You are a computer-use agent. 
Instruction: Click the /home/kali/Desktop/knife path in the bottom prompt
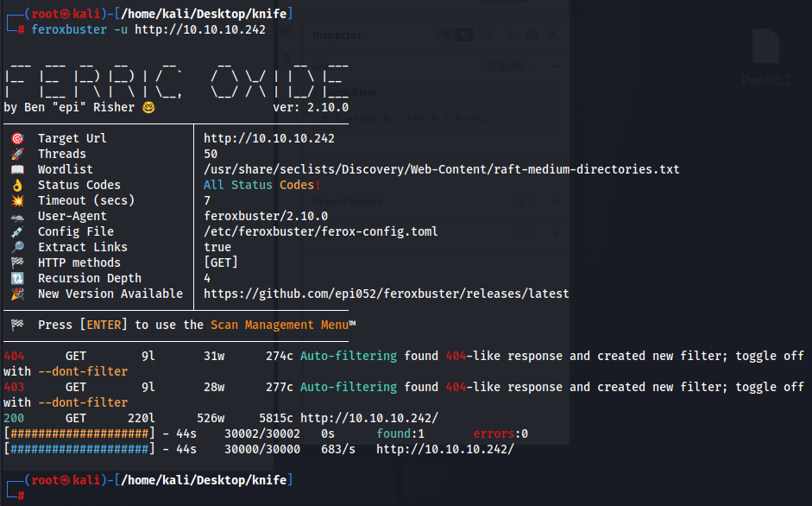pyautogui.click(x=204, y=481)
